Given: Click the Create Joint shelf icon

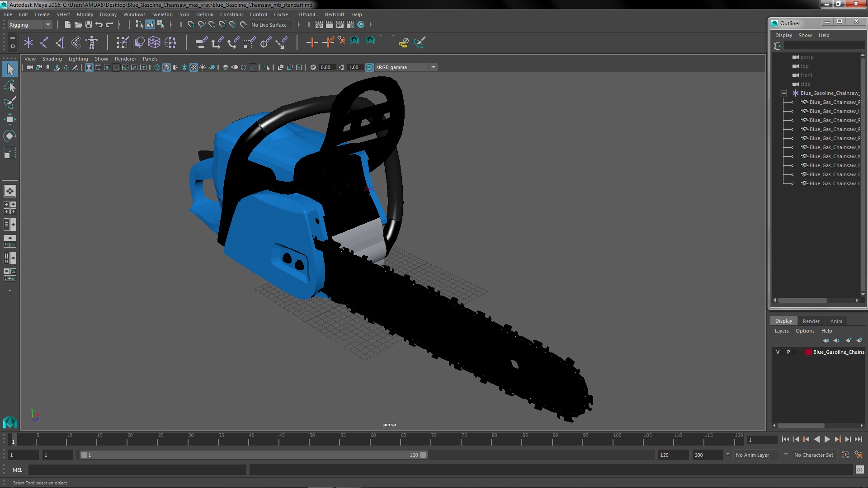Looking at the screenshot, I should pos(44,42).
